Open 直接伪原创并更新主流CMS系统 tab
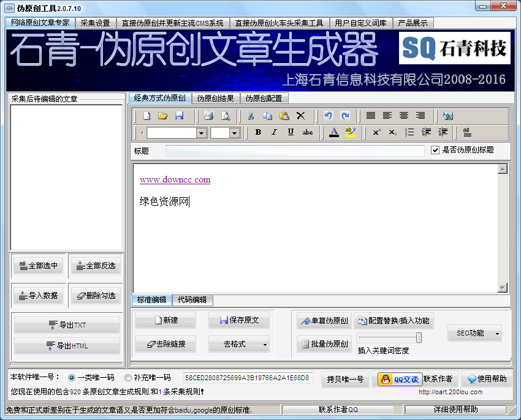 (172, 23)
